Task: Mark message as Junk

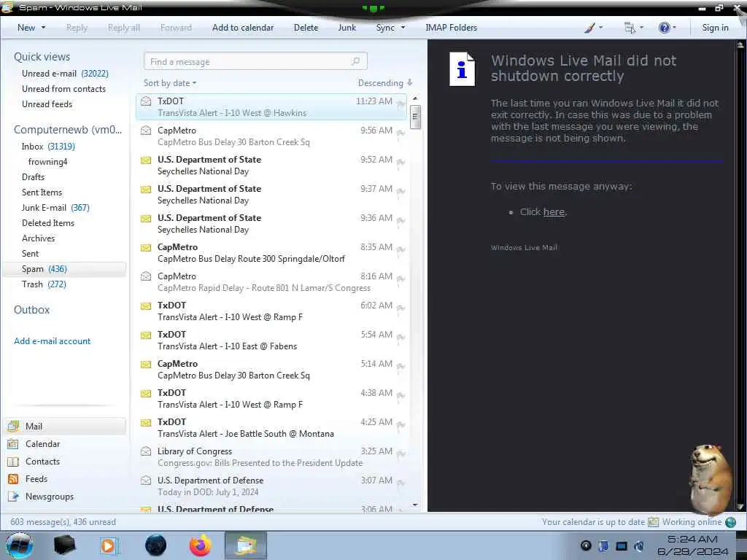Action: (347, 28)
